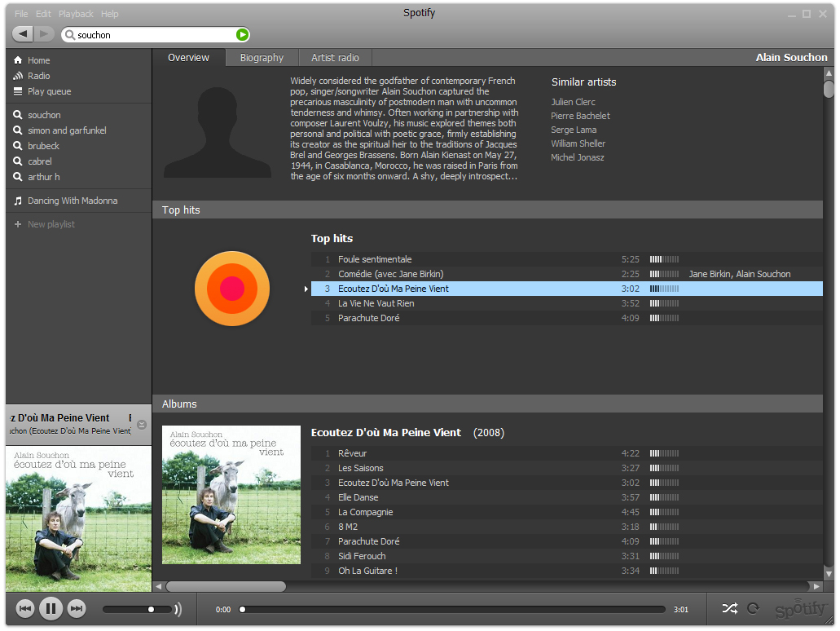Open similar artist Pierre Bachelet
840x631 pixels.
pyautogui.click(x=580, y=116)
